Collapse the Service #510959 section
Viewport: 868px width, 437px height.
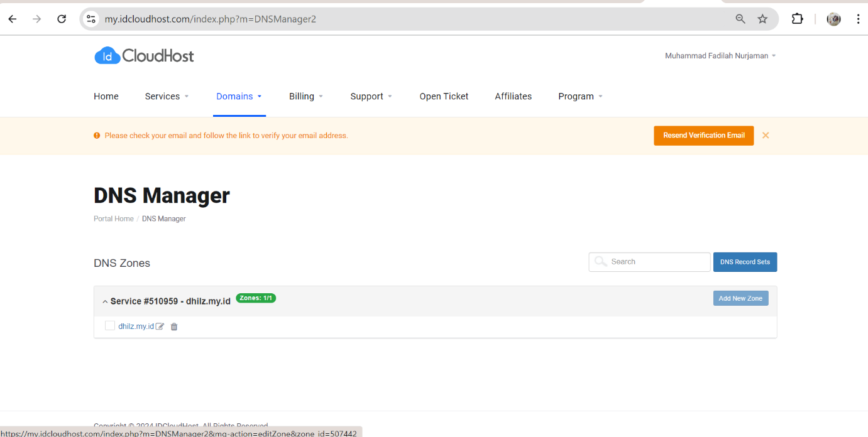[x=105, y=302]
